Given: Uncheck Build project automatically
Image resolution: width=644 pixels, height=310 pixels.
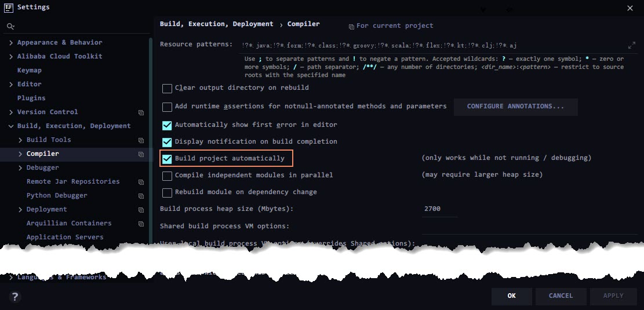Looking at the screenshot, I should coord(167,159).
